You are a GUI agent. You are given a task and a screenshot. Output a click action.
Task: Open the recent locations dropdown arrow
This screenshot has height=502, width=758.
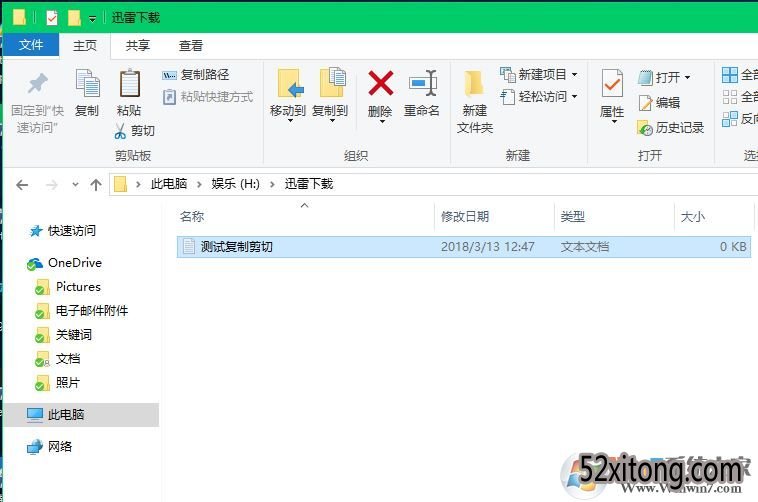click(75, 184)
